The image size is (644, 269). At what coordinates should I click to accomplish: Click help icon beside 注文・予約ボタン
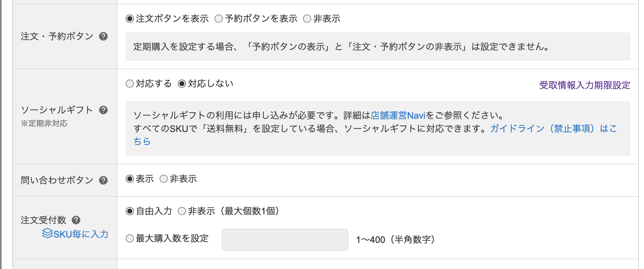tap(104, 36)
